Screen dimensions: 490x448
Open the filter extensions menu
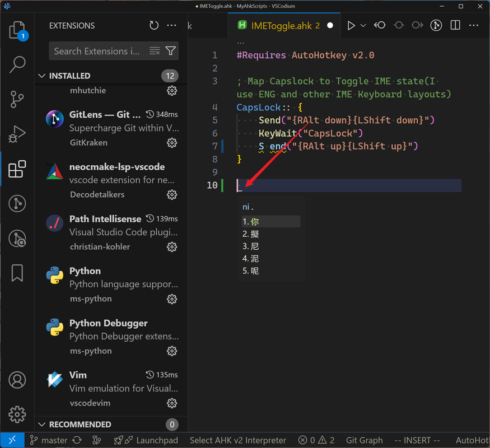171,50
